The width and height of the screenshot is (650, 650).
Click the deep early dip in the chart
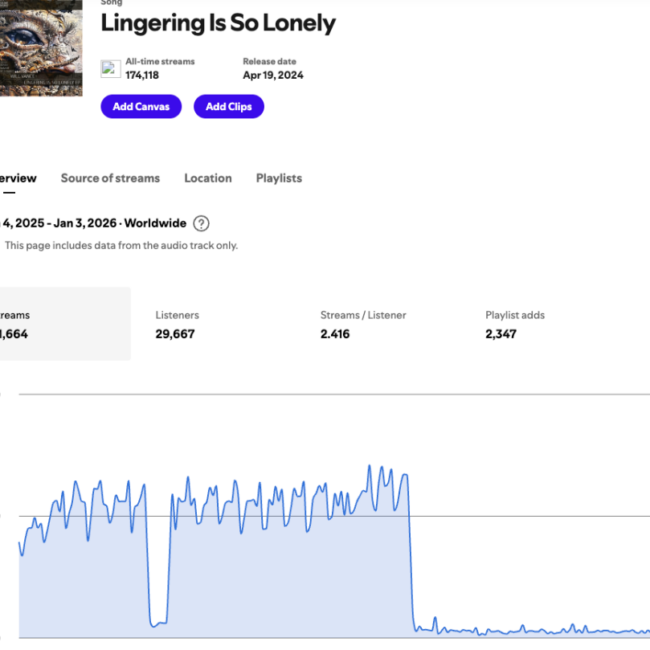coord(158,622)
